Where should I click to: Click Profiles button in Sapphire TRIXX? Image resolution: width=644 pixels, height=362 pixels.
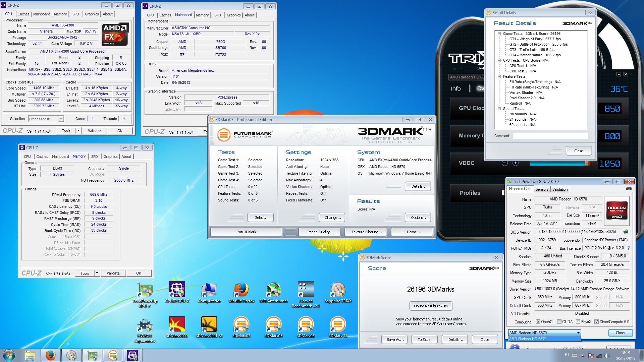(x=470, y=193)
